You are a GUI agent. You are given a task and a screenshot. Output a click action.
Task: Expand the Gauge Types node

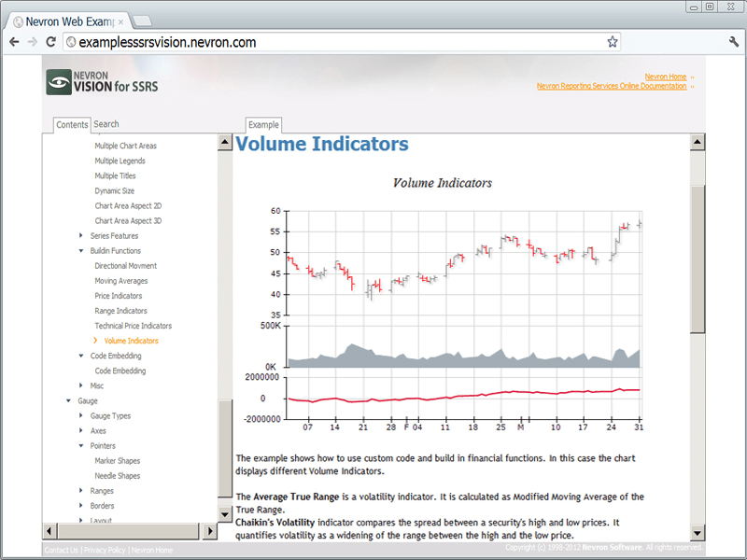coord(80,415)
